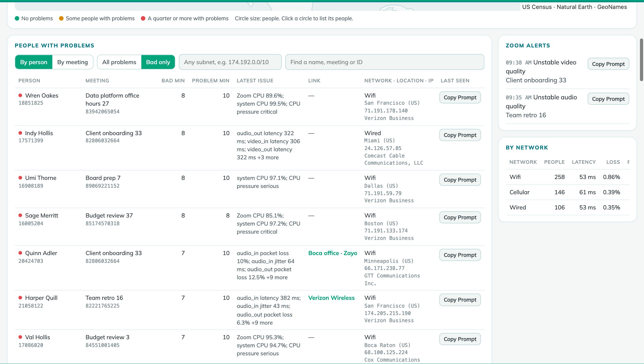644x364 pixels.
Task: Open the Verizon Wireless link
Action: (331, 298)
